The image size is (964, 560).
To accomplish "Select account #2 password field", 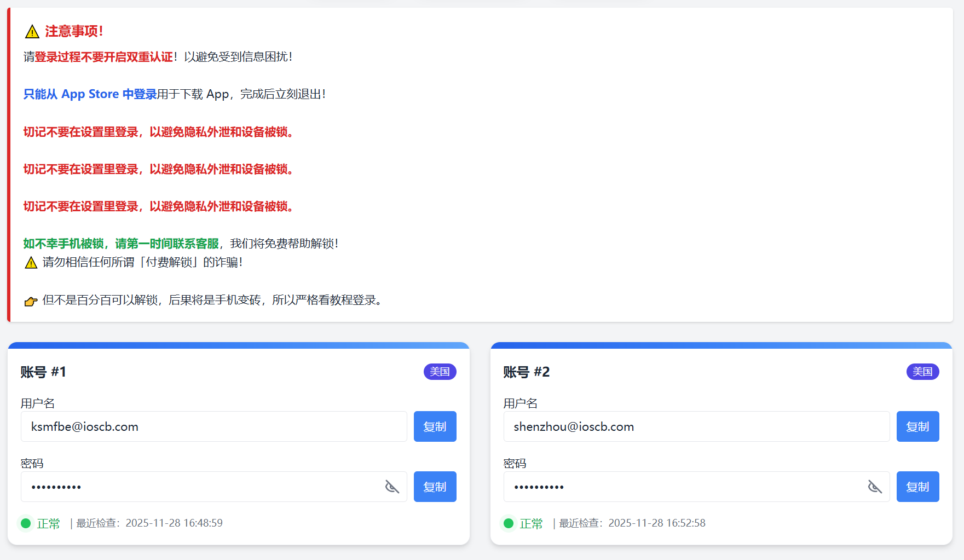I will tap(684, 487).
